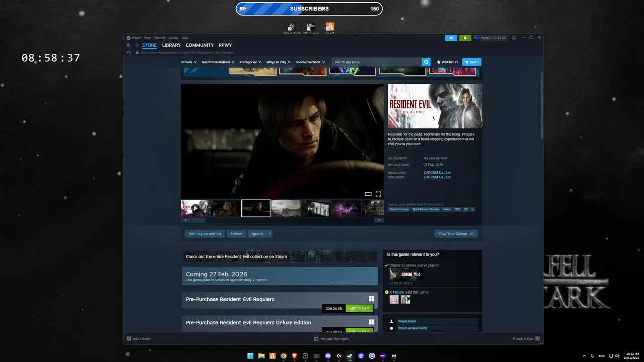Screen dimensions: 644x362
Task: Click the Survival Horror tag
Action: [x=399, y=209]
